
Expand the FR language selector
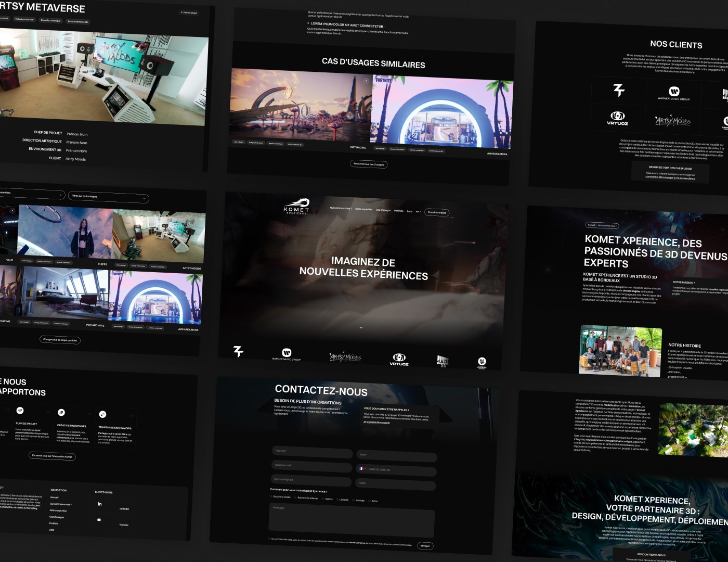click(418, 212)
